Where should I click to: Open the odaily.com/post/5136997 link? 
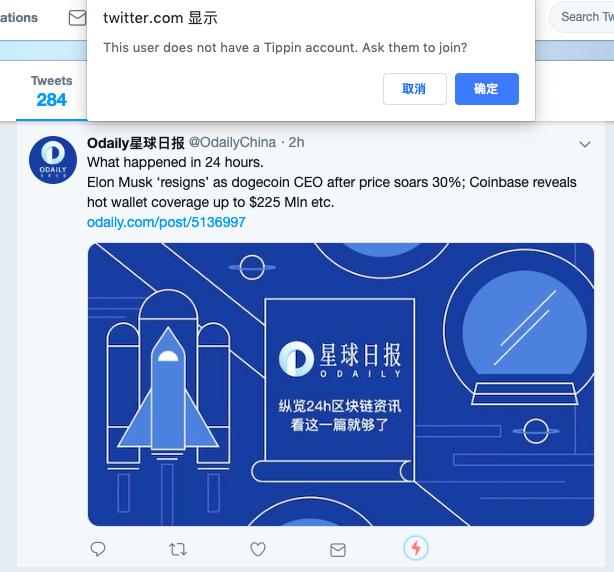click(166, 222)
